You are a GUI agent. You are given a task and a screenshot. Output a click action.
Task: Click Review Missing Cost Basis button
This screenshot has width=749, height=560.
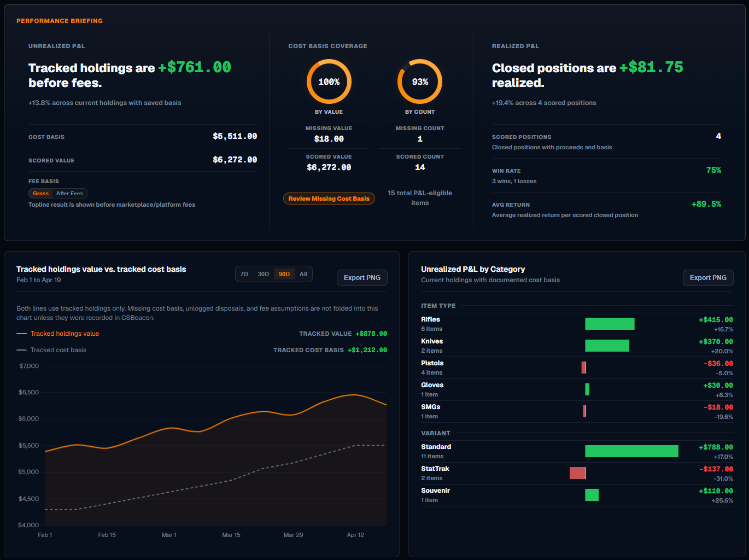coord(329,199)
